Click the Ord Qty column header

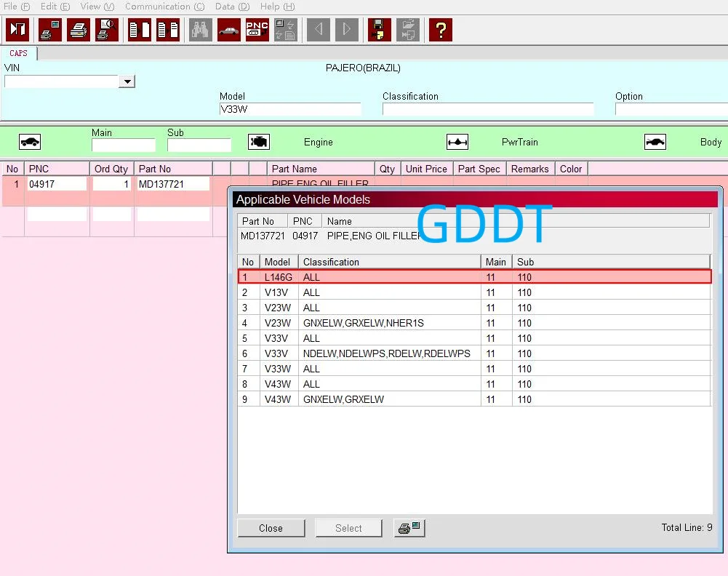[111, 169]
